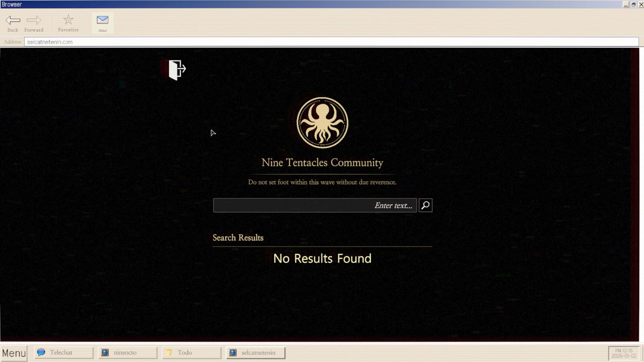Open the Menu start button
Screen dimensions: 644x362
pyautogui.click(x=14, y=353)
